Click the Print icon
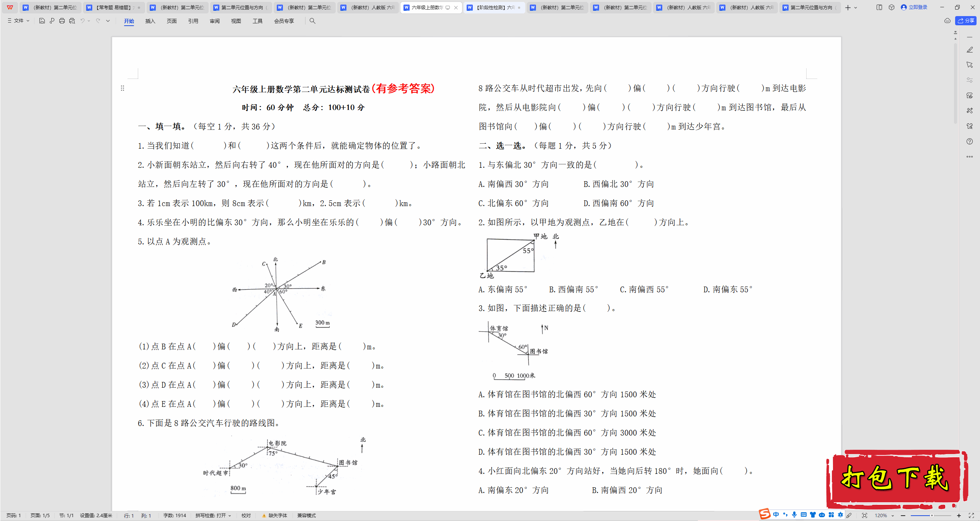 click(x=62, y=21)
